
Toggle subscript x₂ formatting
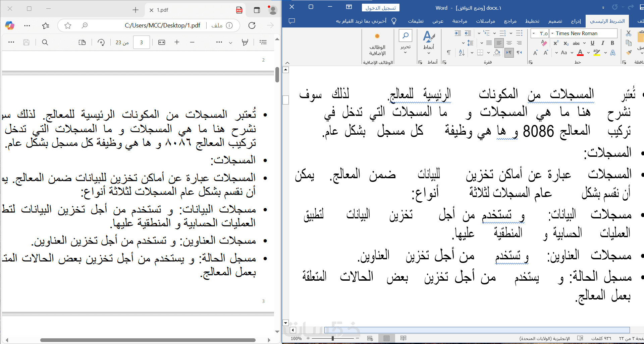pyautogui.click(x=566, y=43)
